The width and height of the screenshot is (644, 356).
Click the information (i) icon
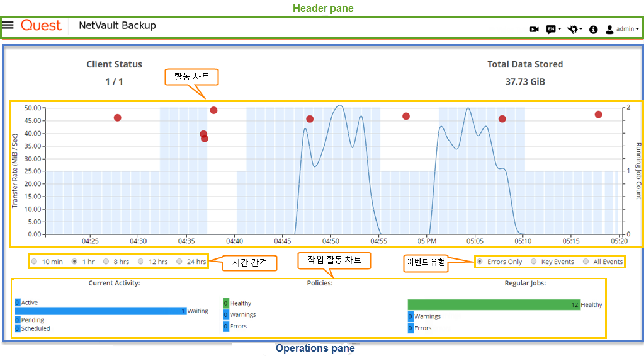pos(593,30)
